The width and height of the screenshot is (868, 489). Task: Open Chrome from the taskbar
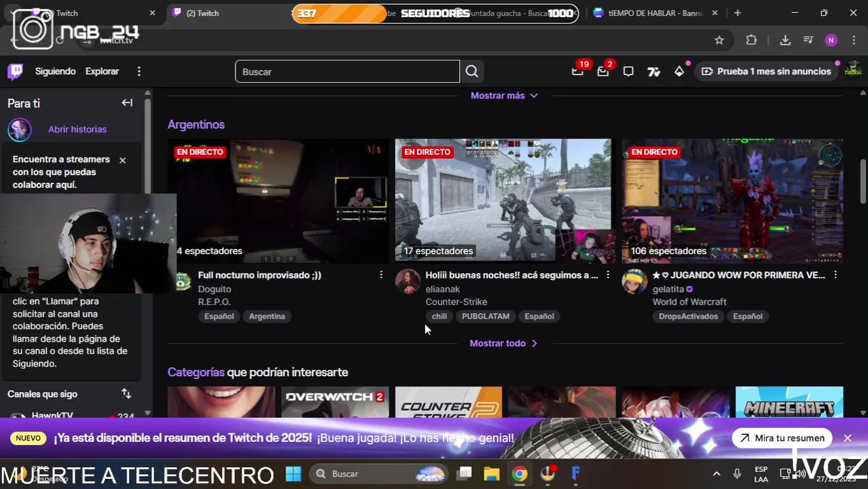click(520, 473)
